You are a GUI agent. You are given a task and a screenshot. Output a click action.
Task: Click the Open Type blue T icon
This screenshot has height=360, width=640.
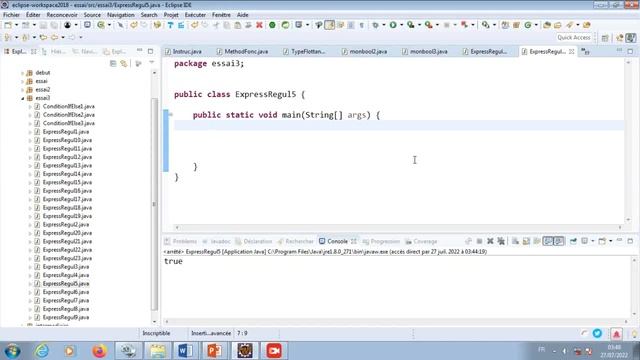click(170, 25)
